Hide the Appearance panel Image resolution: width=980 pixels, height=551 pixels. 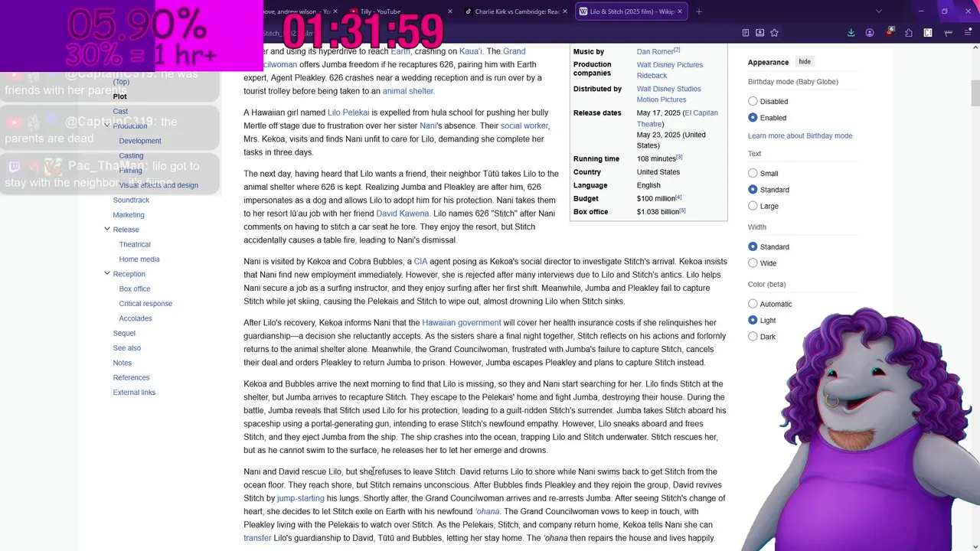coord(805,62)
